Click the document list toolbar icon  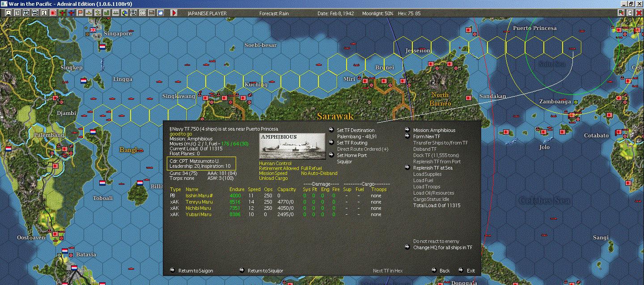pyautogui.click(x=17, y=13)
